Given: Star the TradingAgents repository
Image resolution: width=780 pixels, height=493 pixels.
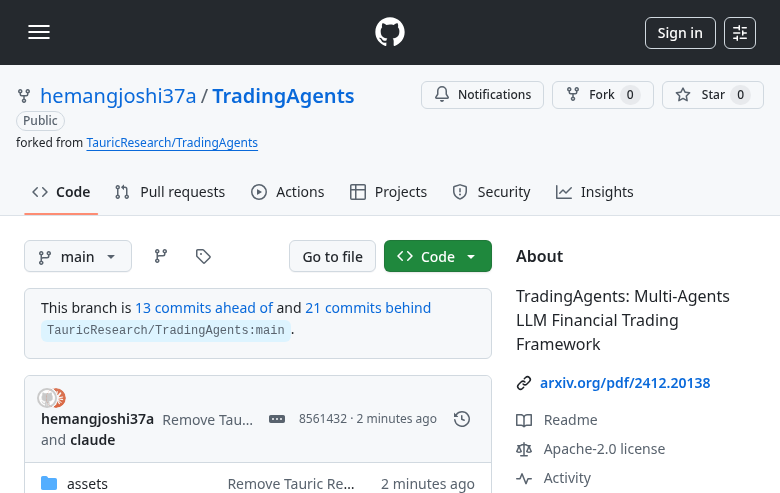Looking at the screenshot, I should [x=712, y=95].
